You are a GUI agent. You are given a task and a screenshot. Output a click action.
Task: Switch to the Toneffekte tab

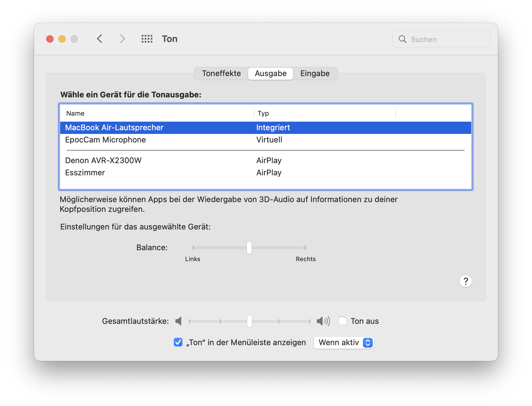coord(221,73)
